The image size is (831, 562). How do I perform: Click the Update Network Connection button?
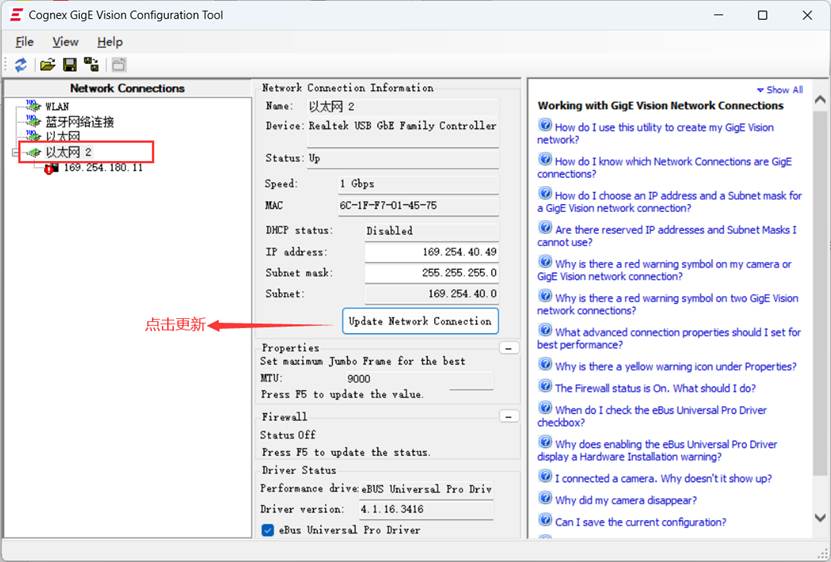click(420, 321)
